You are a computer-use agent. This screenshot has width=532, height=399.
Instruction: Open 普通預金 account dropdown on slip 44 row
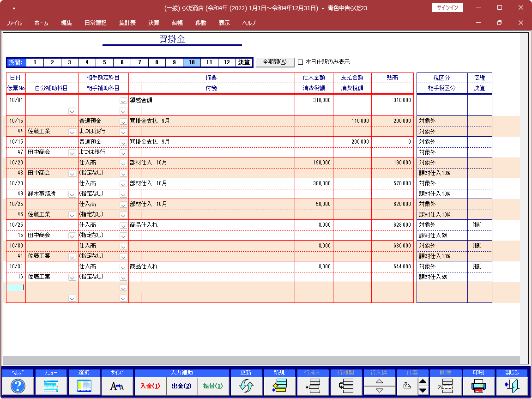click(x=123, y=121)
